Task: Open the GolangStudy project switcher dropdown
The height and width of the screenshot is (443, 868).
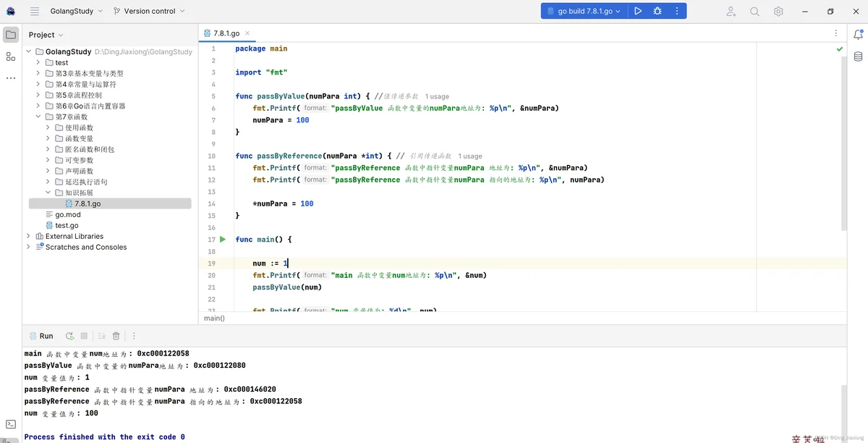Action: coord(76,11)
